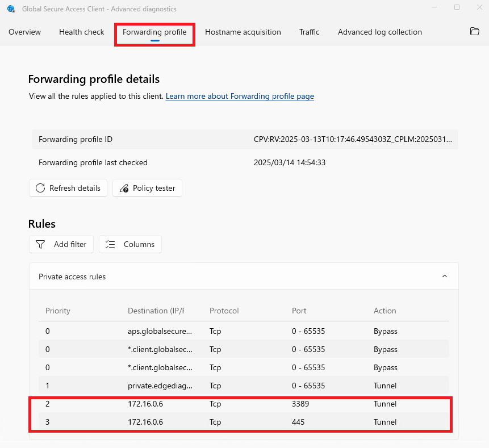Maximize the Advanced diagnostics window
489x448 pixels.
pos(457,8)
